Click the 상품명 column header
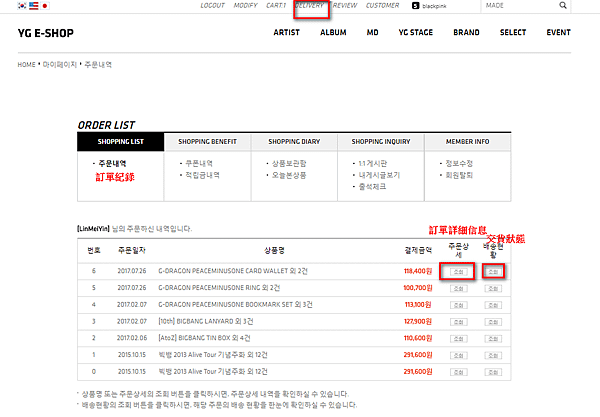 point(274,251)
